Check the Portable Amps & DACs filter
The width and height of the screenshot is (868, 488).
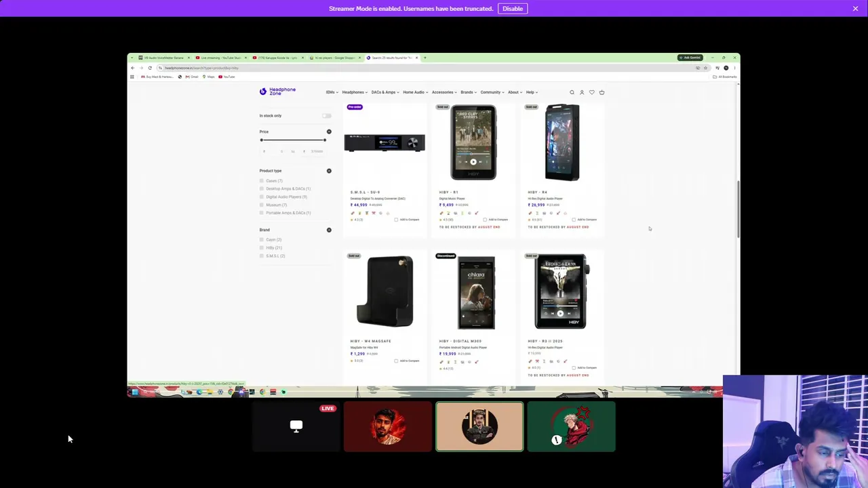pos(262,213)
